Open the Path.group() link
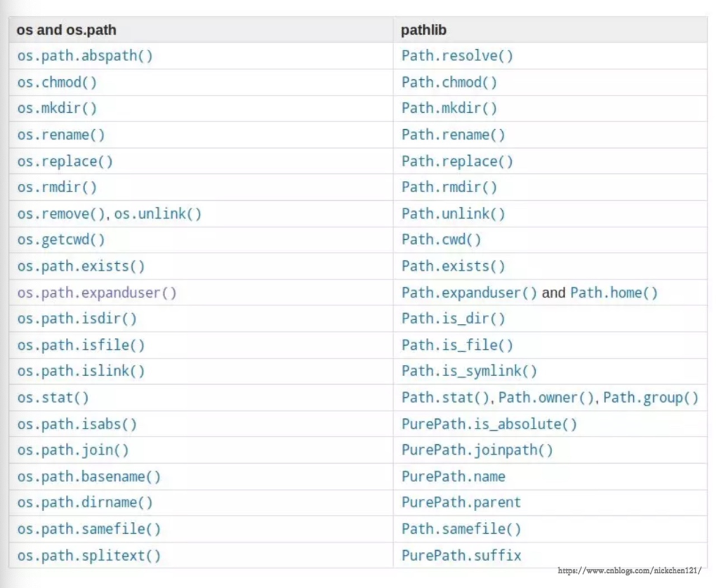 [651, 398]
